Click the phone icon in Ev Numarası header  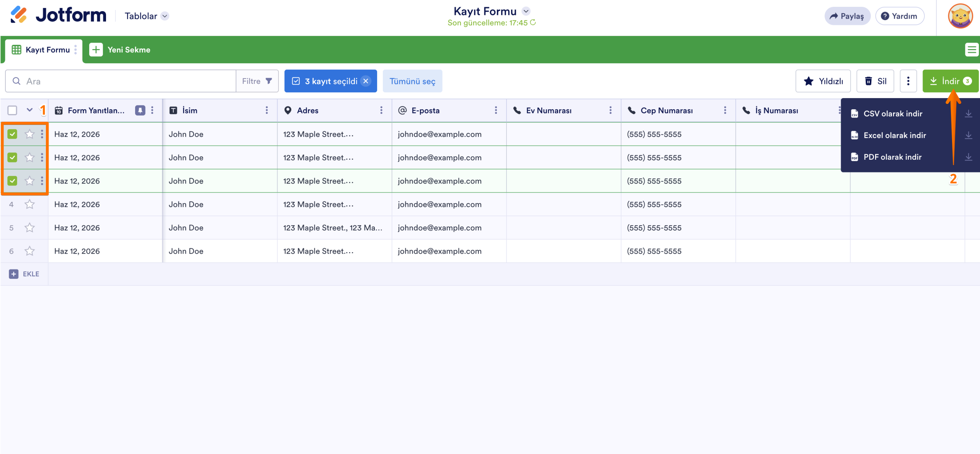click(x=517, y=110)
